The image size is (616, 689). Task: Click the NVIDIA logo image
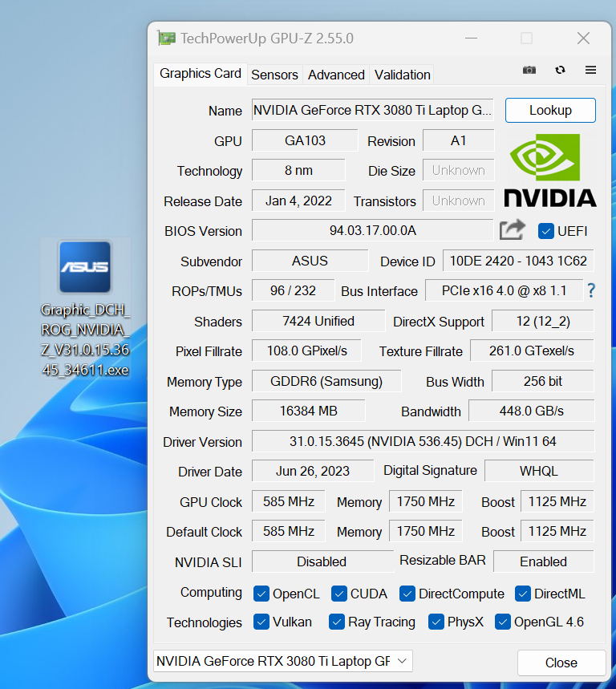[549, 171]
